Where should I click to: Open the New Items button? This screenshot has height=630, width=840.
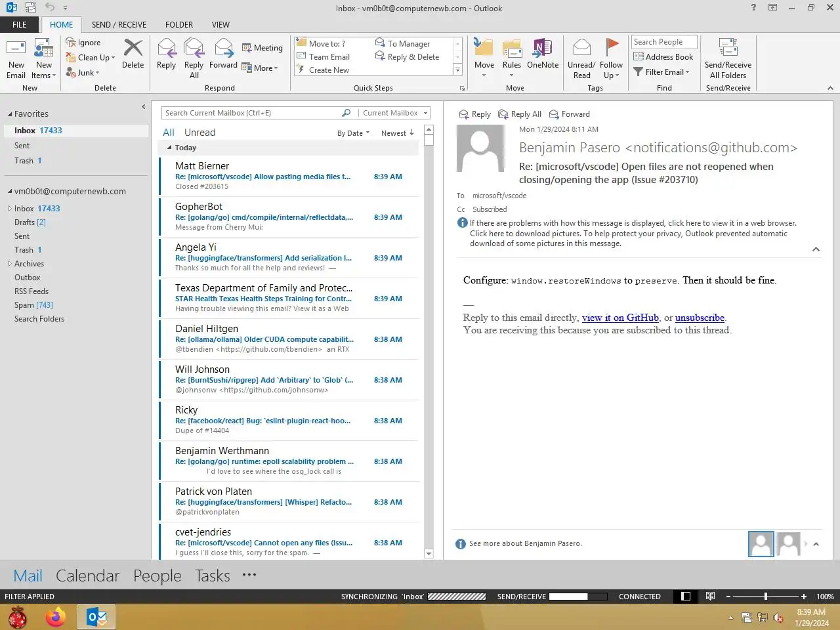point(44,59)
